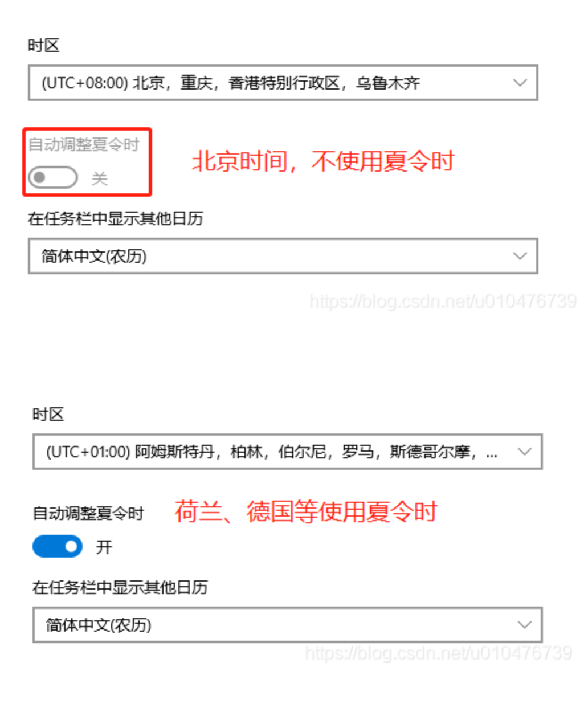Open blog.csdn.net watermark link under Beijing settings
The image size is (588, 719).
pos(443,301)
